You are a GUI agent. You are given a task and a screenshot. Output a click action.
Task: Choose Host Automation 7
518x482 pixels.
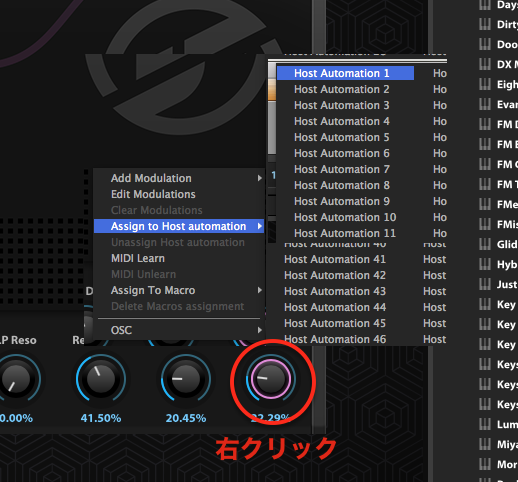click(342, 169)
